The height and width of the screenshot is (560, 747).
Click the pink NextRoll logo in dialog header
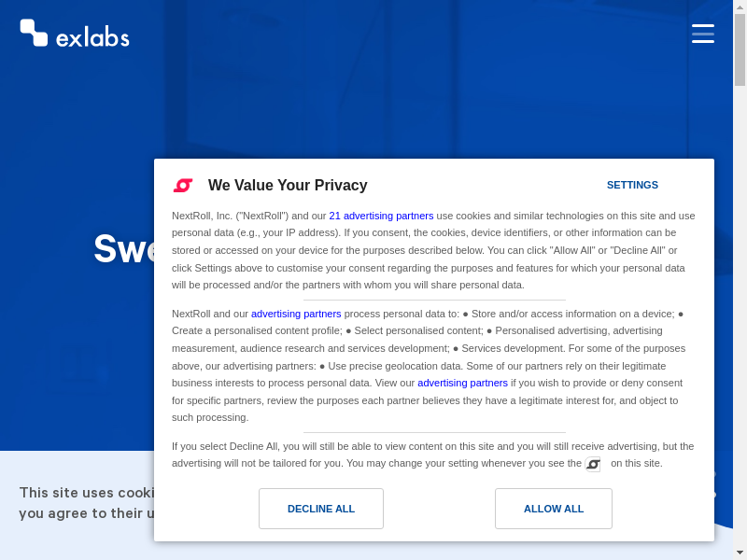183,186
